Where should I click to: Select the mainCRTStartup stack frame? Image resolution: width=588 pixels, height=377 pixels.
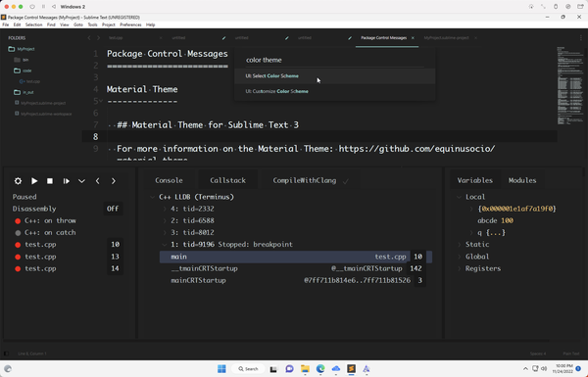click(296, 280)
